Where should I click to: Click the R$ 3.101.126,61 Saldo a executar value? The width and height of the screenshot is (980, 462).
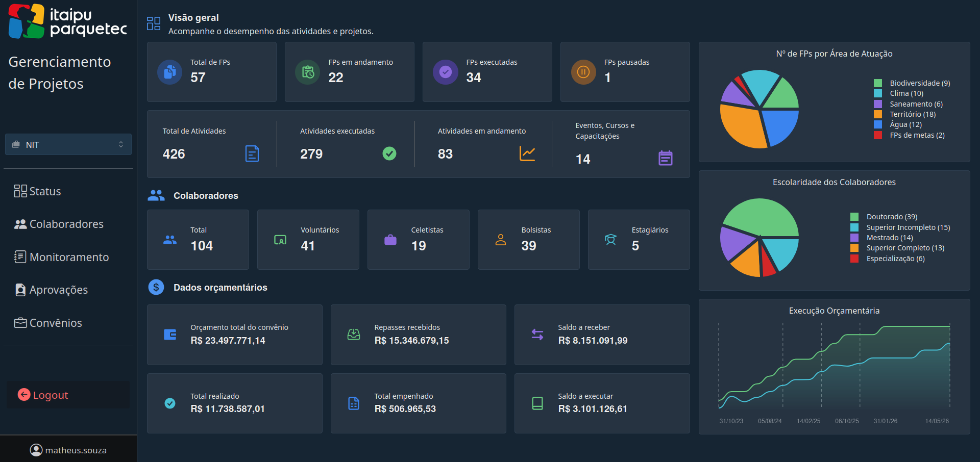tap(593, 409)
